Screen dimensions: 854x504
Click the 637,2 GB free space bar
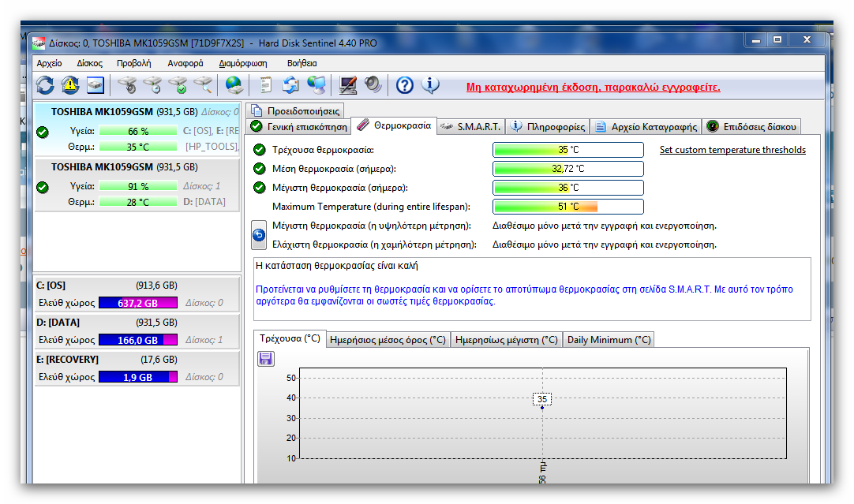[138, 303]
